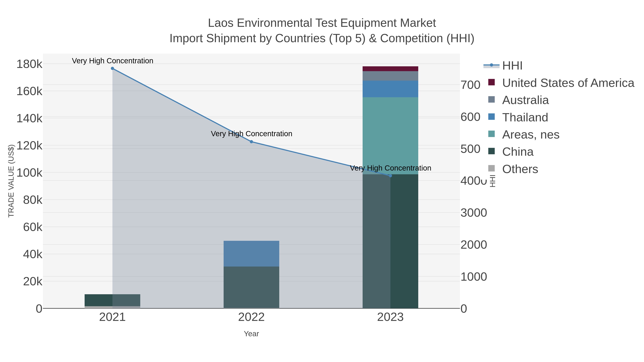Click the 2022 Very High Concentration annotation

tap(252, 134)
